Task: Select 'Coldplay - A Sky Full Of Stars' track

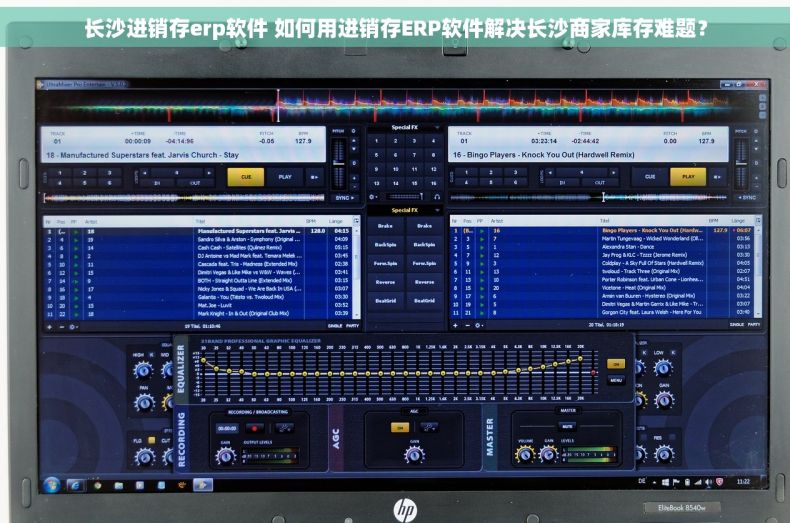Action: [603, 263]
